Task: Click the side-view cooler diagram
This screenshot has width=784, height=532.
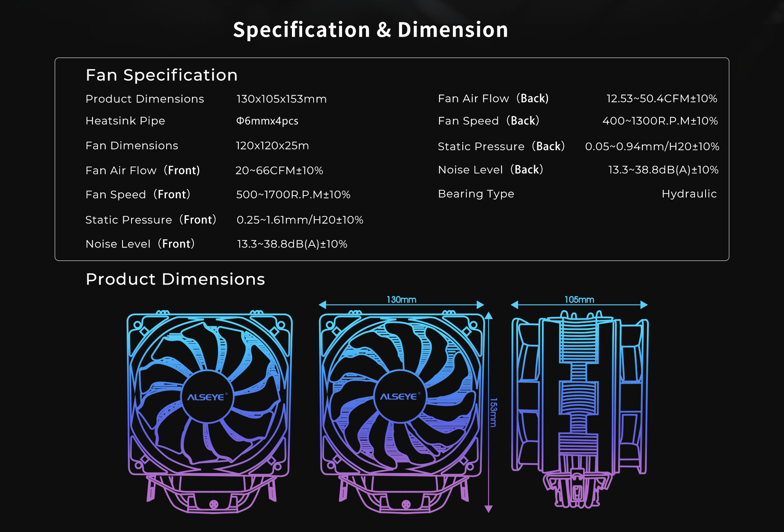Action: 579,408
